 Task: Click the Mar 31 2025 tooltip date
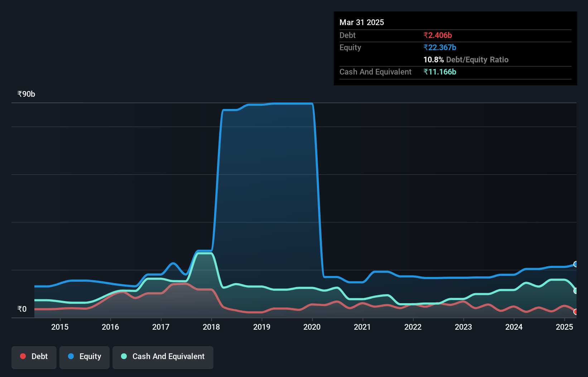click(x=362, y=22)
